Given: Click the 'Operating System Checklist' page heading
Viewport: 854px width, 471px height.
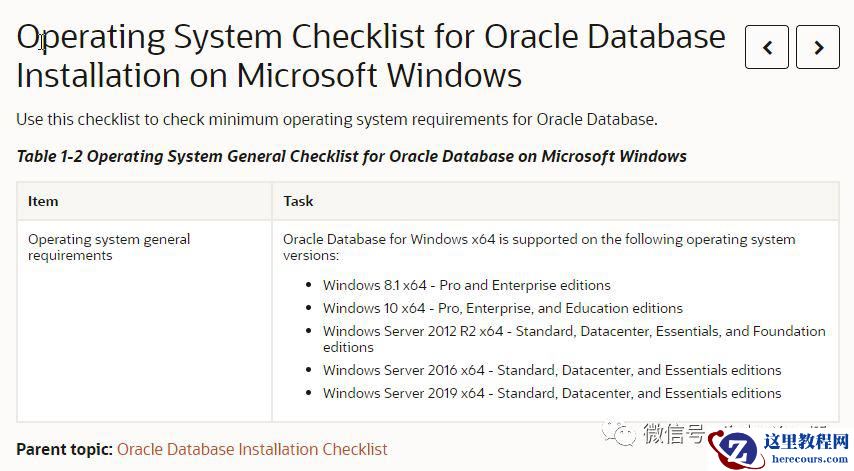Looking at the screenshot, I should 370,55.
